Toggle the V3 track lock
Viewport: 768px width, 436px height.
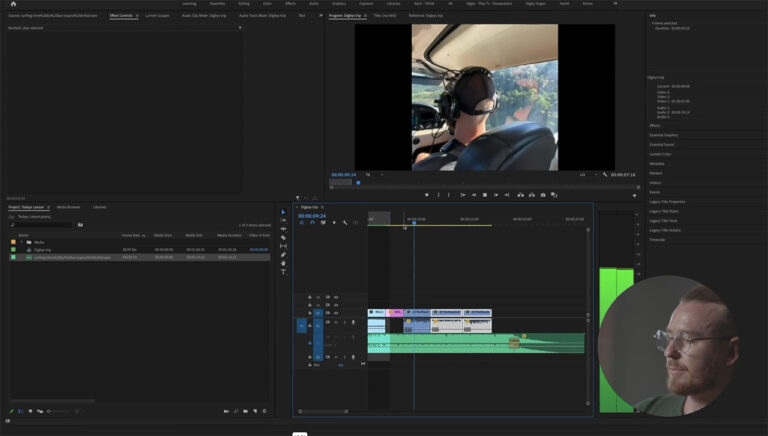310,297
